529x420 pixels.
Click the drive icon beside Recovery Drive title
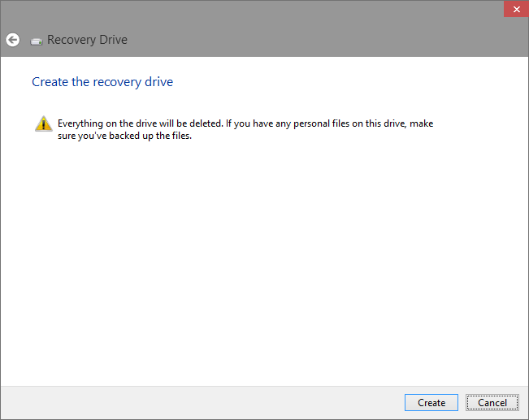click(37, 41)
